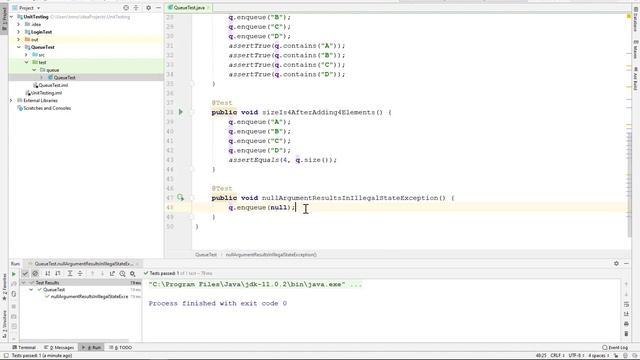This screenshot has width=640, height=360.
Task: Click the Locate current file target icon
Action: click(x=126, y=8)
